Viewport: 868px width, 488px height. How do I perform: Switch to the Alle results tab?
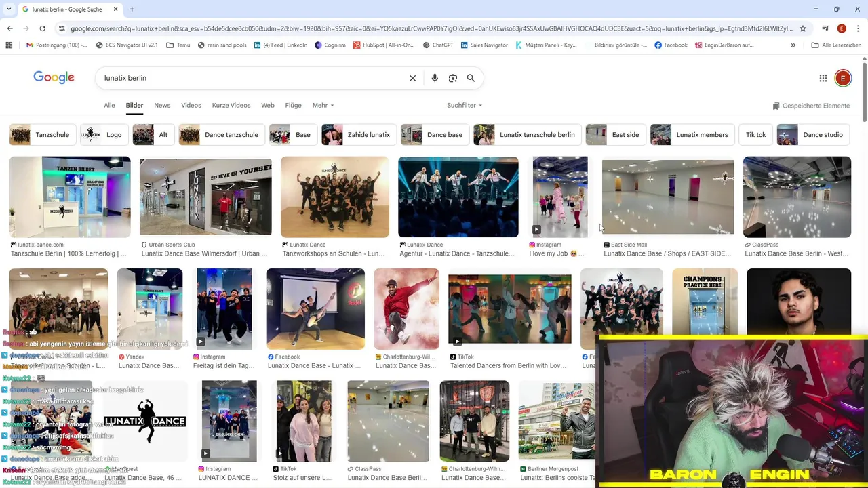pos(109,106)
